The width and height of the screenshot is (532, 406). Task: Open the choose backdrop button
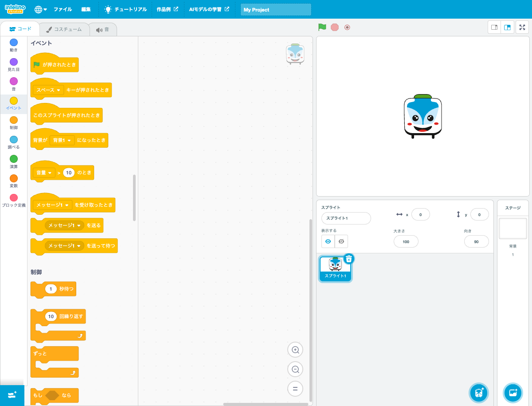coord(513,393)
